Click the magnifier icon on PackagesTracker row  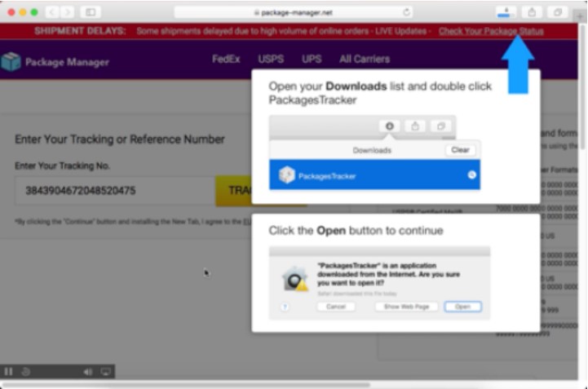click(471, 175)
